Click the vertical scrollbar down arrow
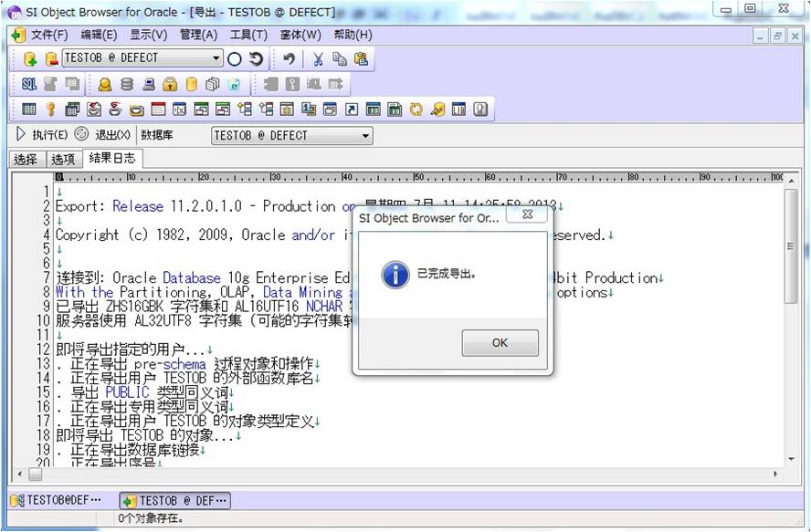 pyautogui.click(x=791, y=460)
